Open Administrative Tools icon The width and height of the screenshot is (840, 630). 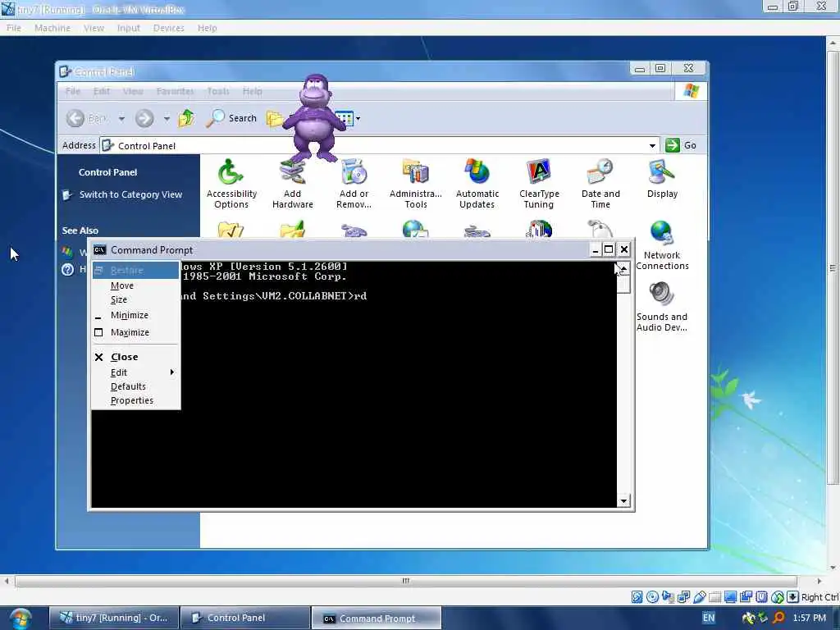416,184
